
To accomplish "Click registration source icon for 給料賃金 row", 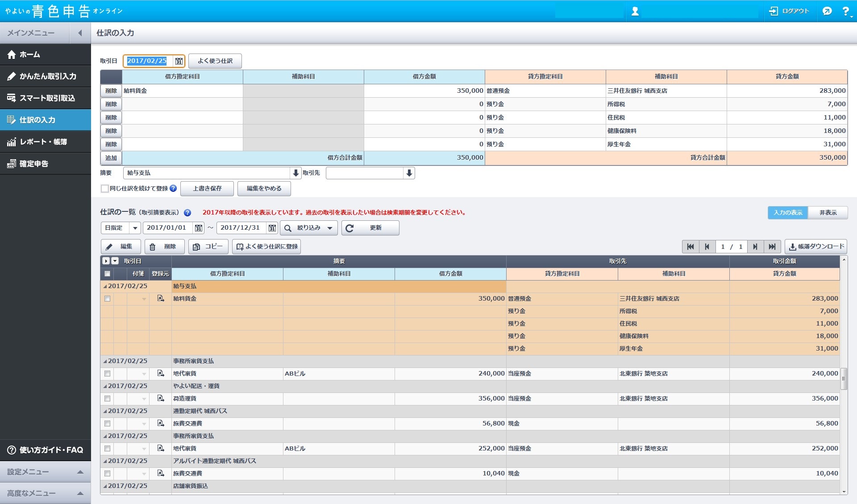I will click(x=161, y=298).
